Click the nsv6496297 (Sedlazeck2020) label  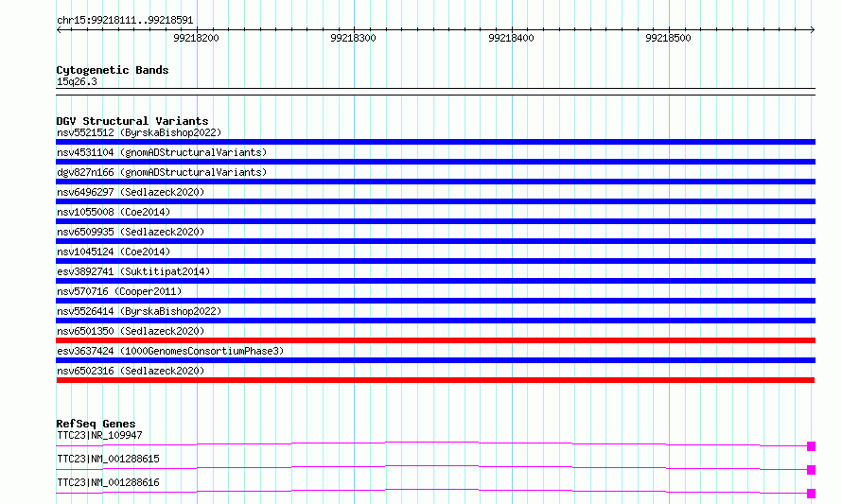[131, 192]
